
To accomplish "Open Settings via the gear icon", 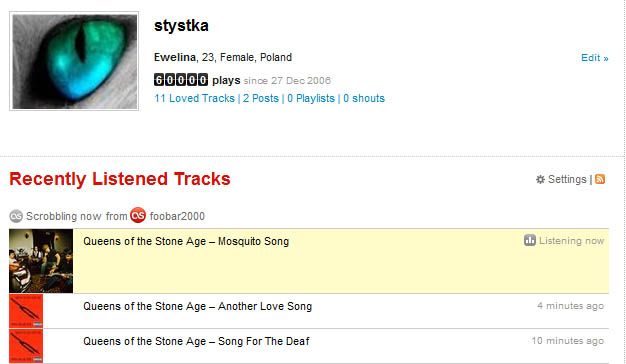I will click(540, 179).
